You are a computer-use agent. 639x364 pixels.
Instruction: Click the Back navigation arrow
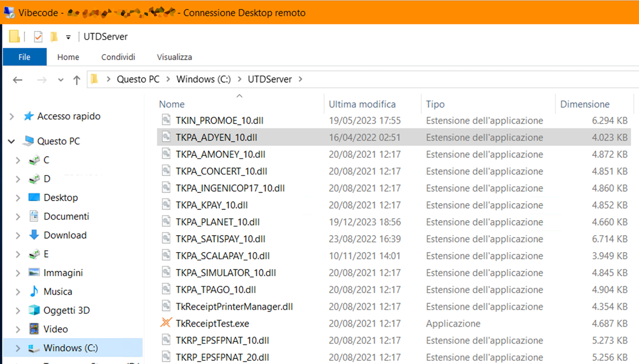click(17, 80)
